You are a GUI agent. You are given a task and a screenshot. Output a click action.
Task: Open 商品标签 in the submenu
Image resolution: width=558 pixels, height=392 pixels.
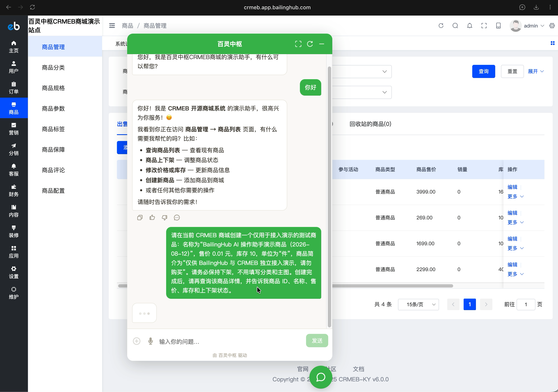(65, 129)
